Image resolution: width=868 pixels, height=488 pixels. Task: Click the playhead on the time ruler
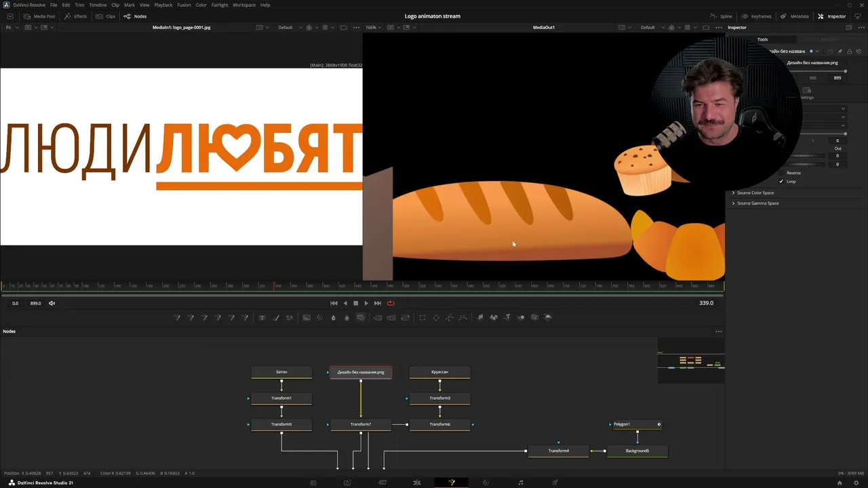(x=274, y=285)
